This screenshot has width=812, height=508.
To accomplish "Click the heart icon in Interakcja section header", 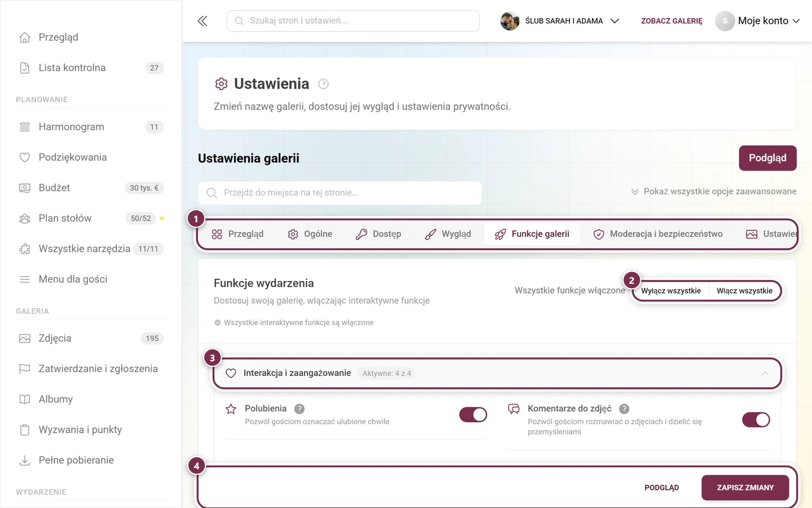I will tap(231, 374).
